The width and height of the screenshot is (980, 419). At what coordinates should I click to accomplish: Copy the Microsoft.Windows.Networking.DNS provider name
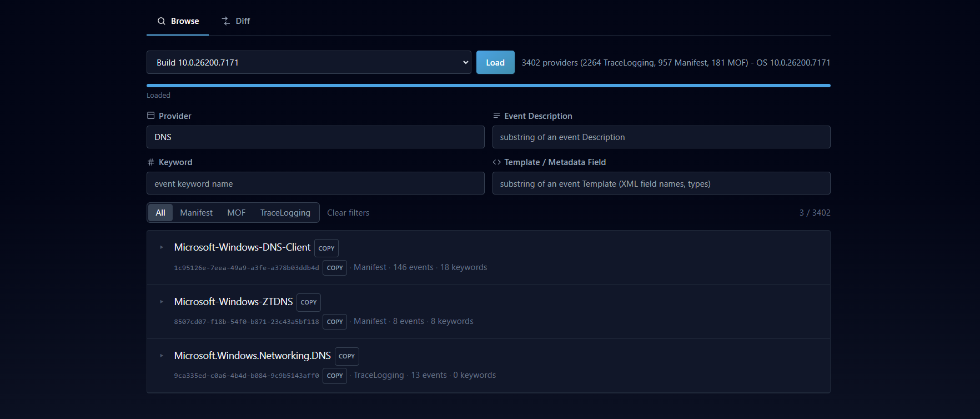coord(347,356)
